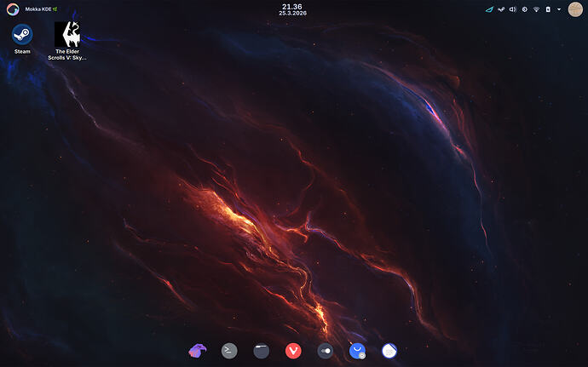Open the user avatar menu in top-right

[575, 9]
